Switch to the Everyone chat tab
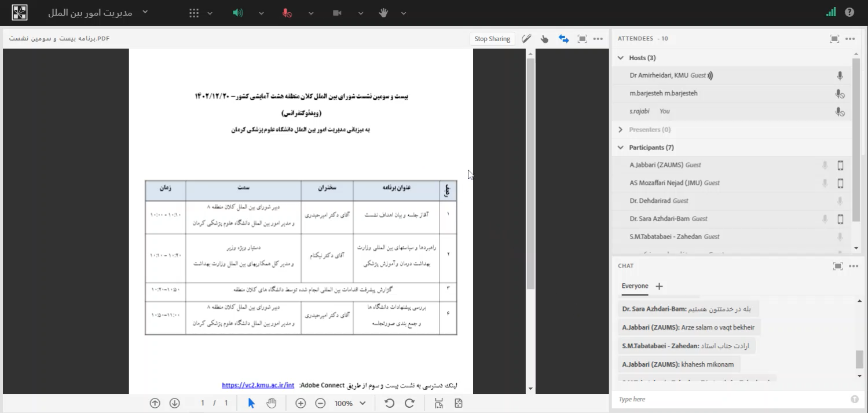Viewport: 868px width, 413px height. 635,286
